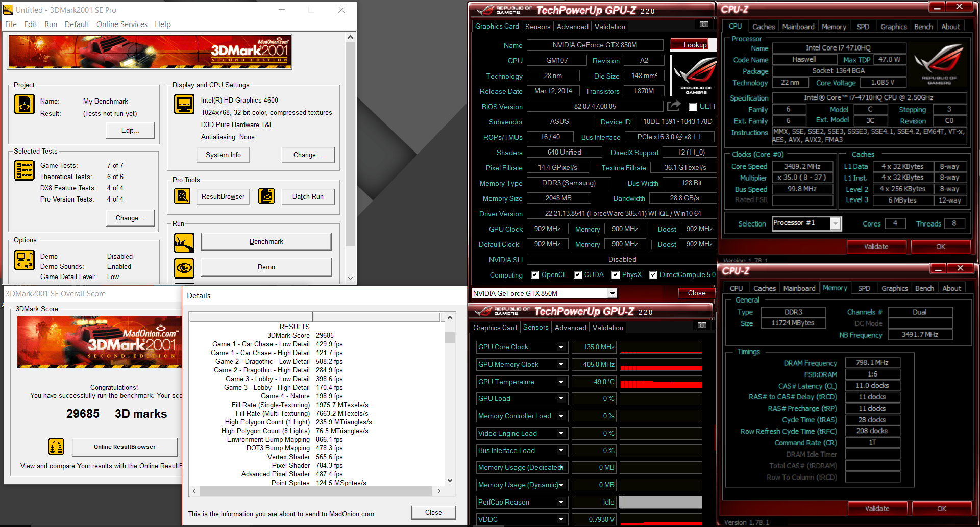Click the Project icon beside Name
This screenshot has height=527, width=980.
click(x=24, y=104)
